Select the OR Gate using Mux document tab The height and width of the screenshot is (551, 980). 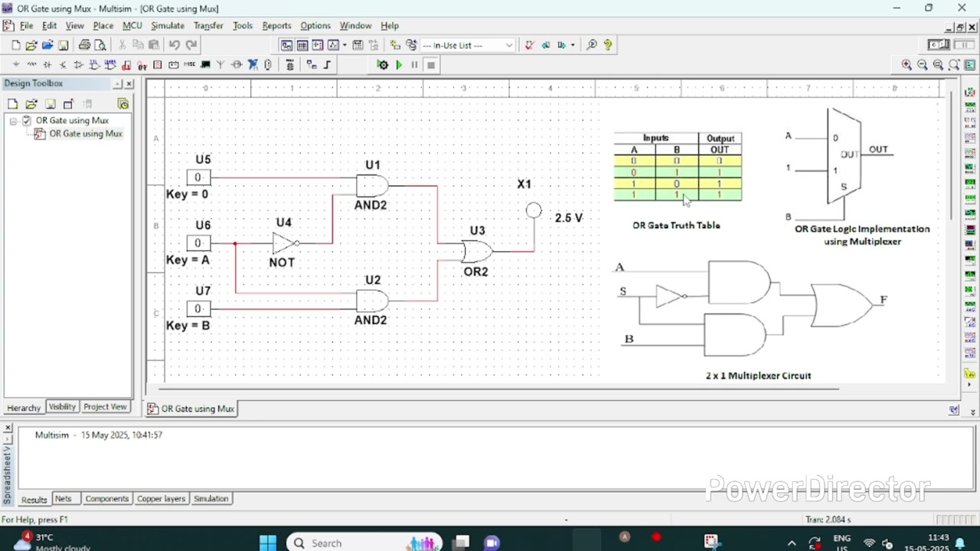[191, 409]
